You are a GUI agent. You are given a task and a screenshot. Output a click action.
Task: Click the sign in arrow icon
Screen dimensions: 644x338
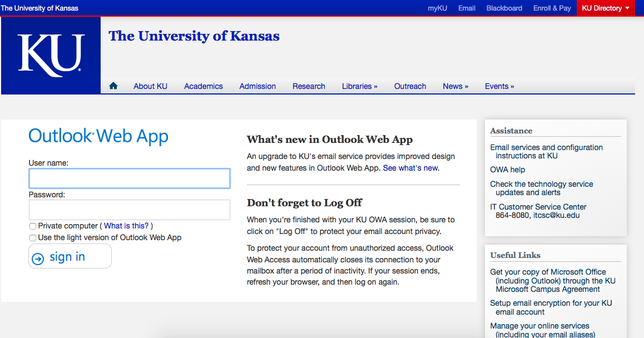38,259
